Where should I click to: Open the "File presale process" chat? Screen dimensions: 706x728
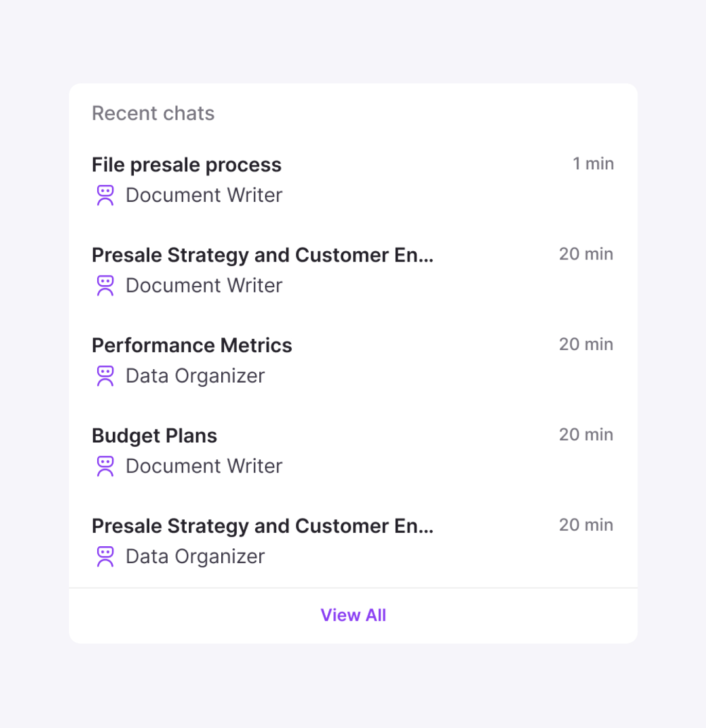[x=186, y=164]
